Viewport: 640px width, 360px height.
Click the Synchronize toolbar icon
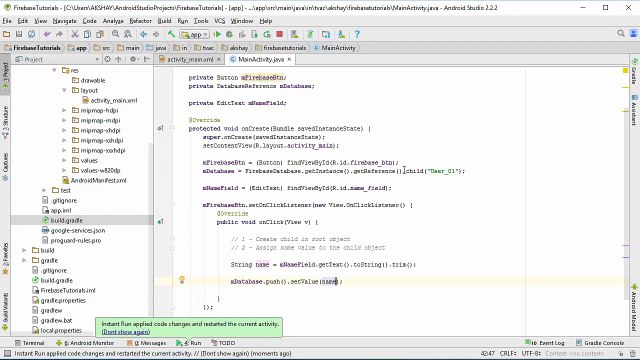tap(31, 34)
